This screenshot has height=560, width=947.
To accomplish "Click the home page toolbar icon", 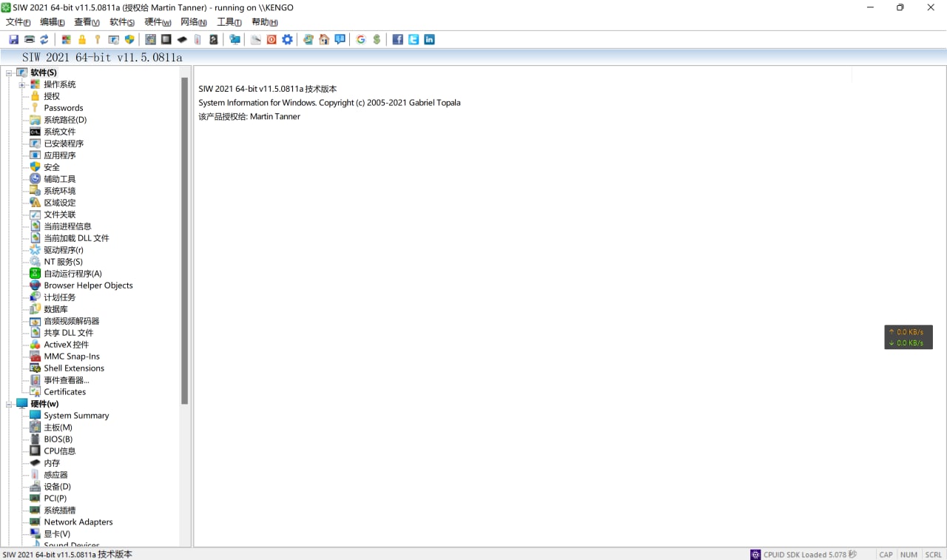I will [324, 40].
